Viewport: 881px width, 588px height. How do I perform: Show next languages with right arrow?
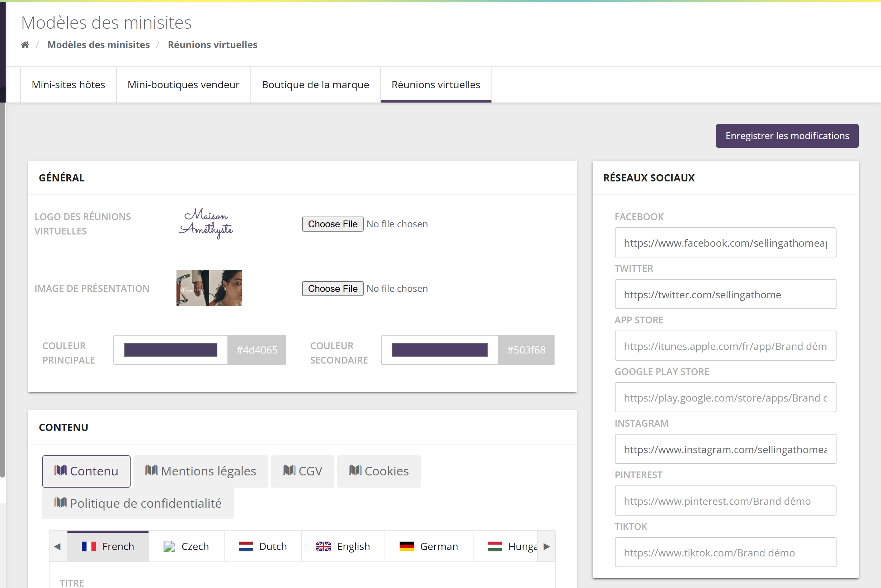point(547,546)
